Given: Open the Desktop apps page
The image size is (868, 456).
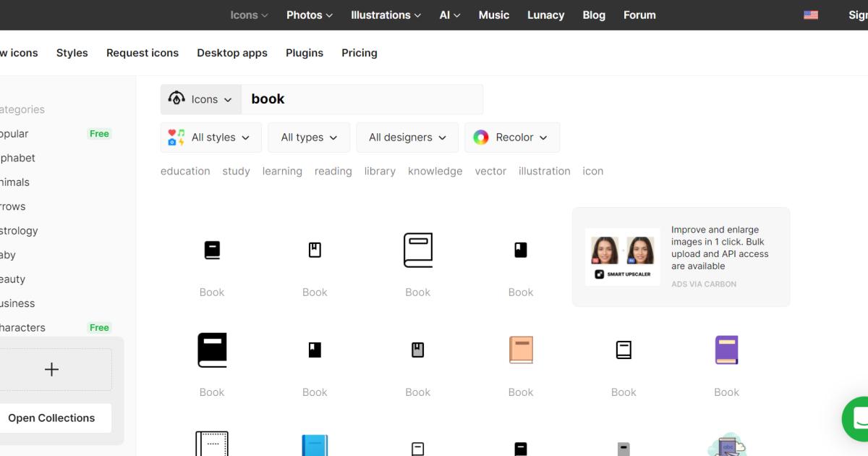Looking at the screenshot, I should click(x=232, y=53).
